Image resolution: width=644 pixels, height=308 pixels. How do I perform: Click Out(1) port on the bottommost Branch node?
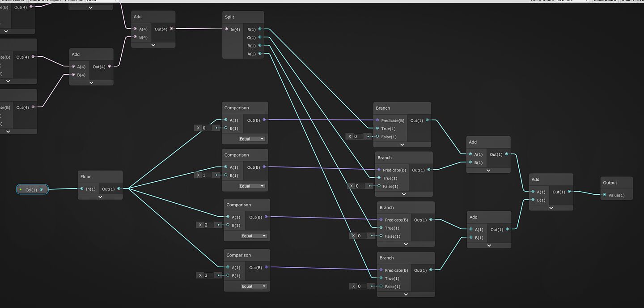(431, 270)
